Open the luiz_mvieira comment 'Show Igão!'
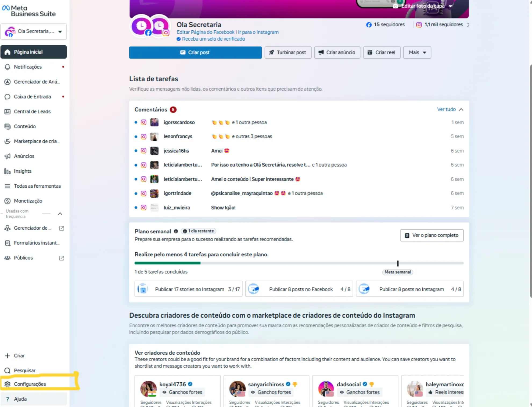The width and height of the screenshot is (532, 407). (223, 208)
